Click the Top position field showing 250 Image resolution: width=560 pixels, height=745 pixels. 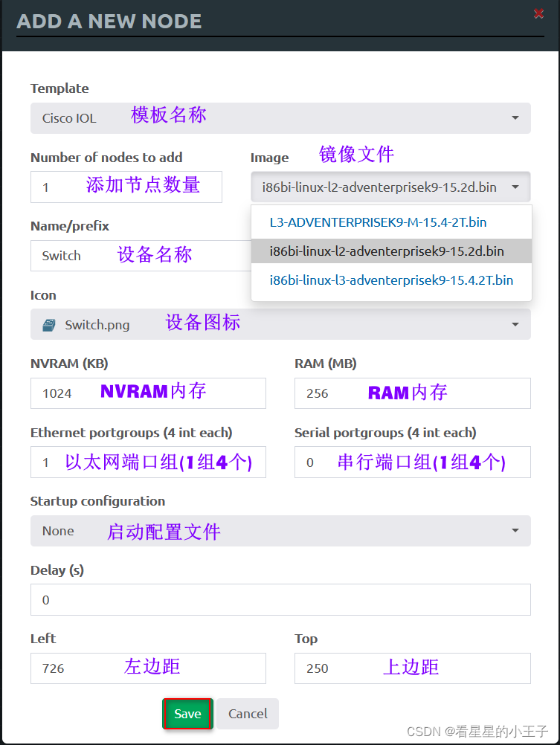coord(413,668)
